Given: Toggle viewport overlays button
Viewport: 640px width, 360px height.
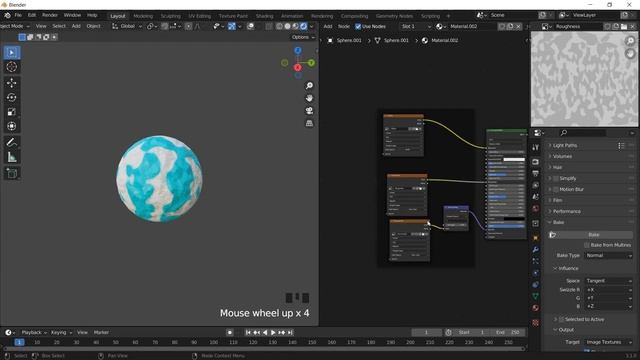Looking at the screenshot, I should coord(251,26).
